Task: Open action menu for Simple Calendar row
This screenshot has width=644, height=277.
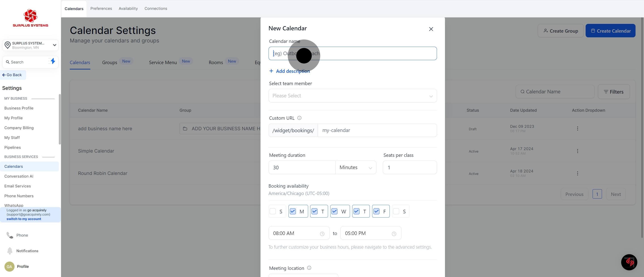Action: coord(577,151)
